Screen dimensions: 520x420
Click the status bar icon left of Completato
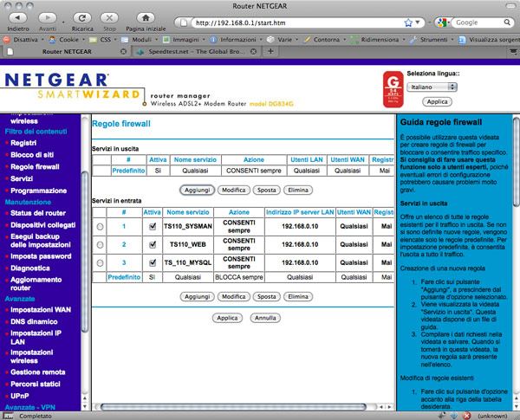(8, 416)
